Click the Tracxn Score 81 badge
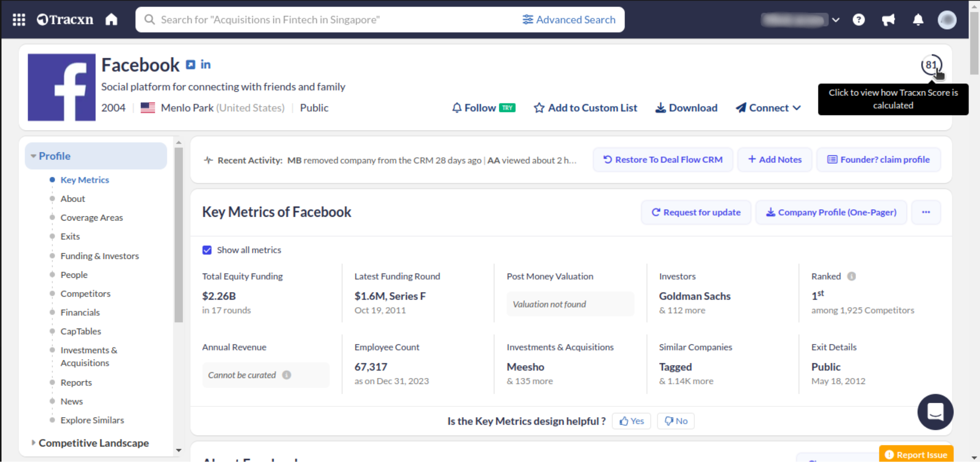The height and width of the screenshot is (463, 980). coord(931,65)
